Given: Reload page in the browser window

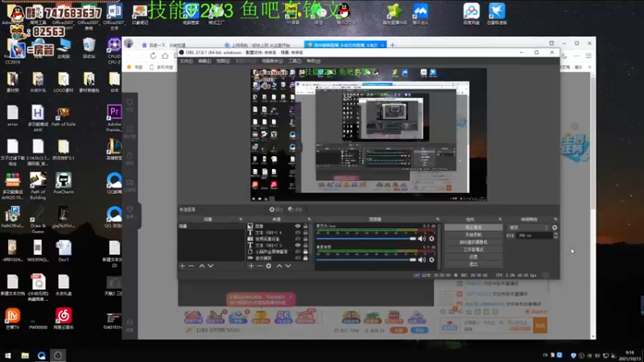Looking at the screenshot, I should click(153, 56).
